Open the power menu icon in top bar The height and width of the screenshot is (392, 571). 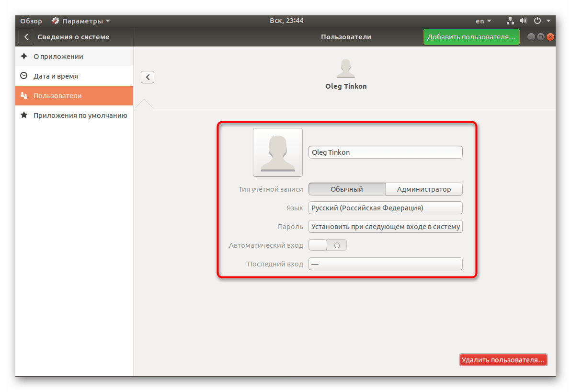pyautogui.click(x=537, y=21)
